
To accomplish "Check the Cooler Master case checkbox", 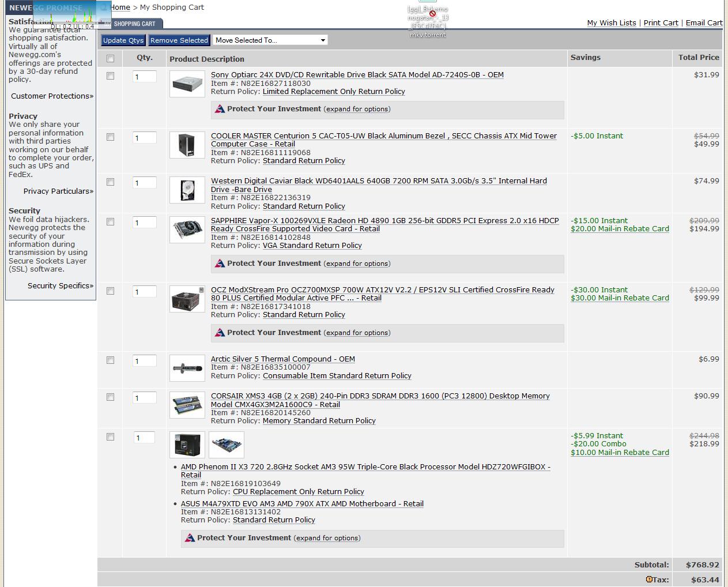I will pyautogui.click(x=111, y=137).
